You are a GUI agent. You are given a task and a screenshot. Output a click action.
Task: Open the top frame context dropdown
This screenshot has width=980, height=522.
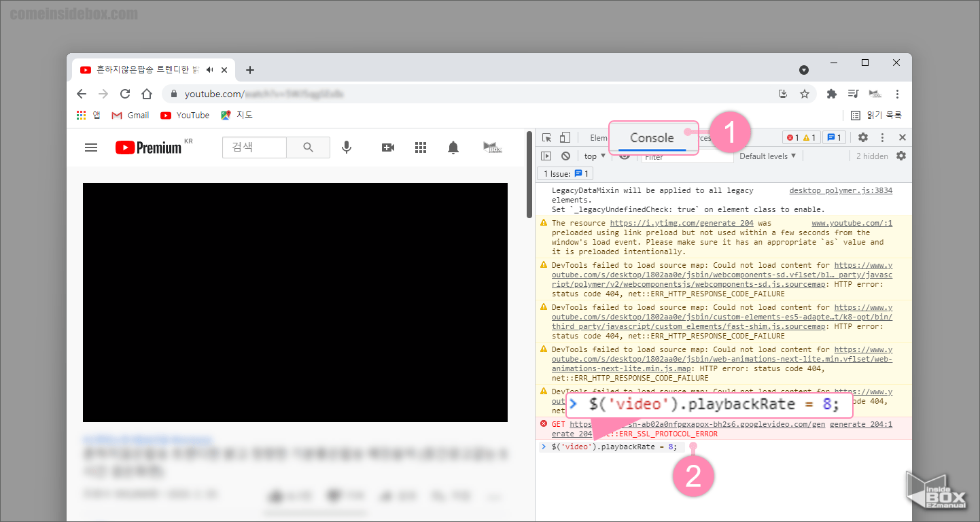[x=593, y=156]
